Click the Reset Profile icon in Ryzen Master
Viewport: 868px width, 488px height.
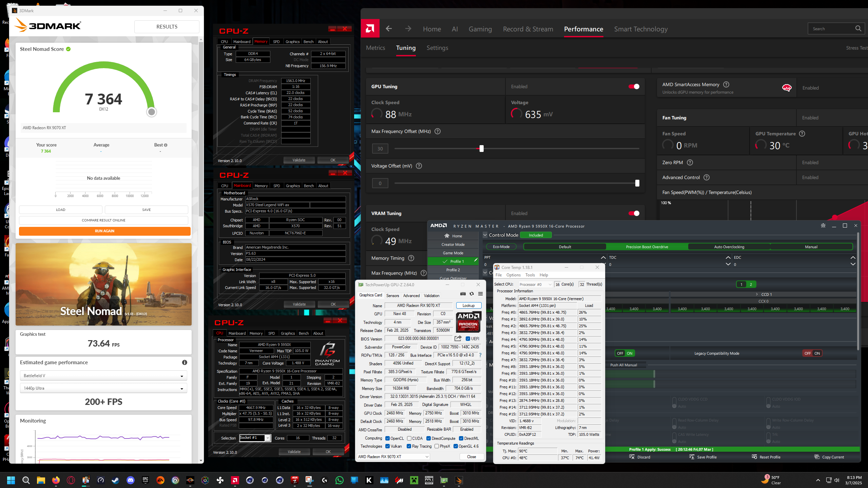pyautogui.click(x=754, y=457)
